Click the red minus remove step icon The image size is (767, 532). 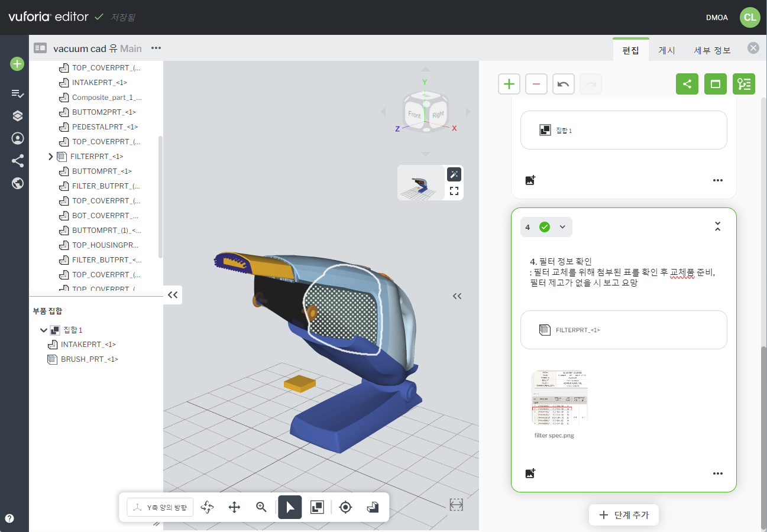coord(536,84)
